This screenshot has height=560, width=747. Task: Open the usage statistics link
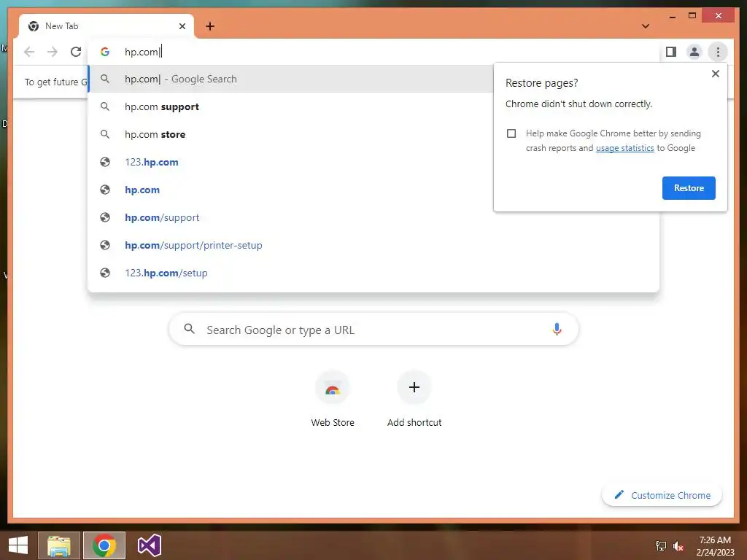(x=624, y=148)
